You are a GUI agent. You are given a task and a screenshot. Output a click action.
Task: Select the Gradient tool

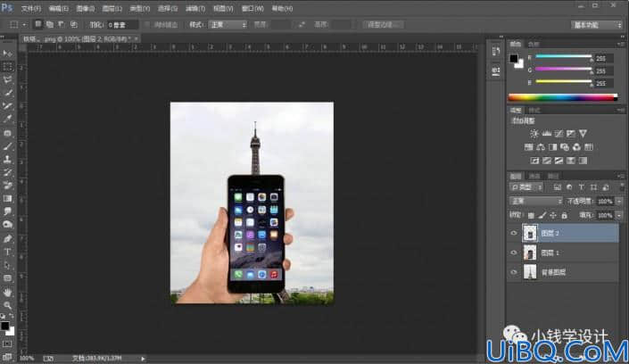click(x=7, y=198)
